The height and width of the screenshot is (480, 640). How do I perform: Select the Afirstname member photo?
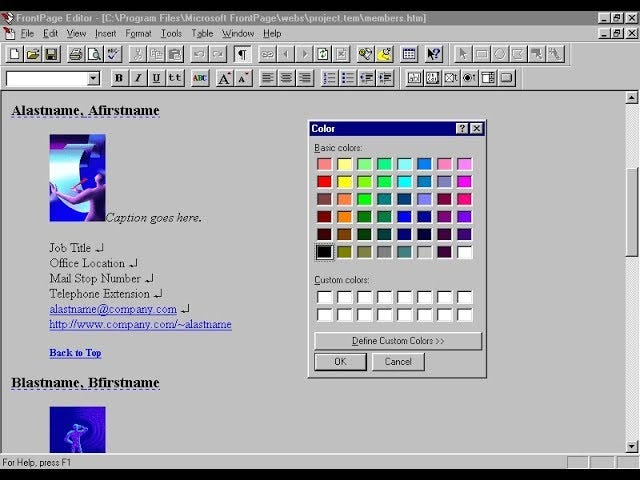[78, 178]
